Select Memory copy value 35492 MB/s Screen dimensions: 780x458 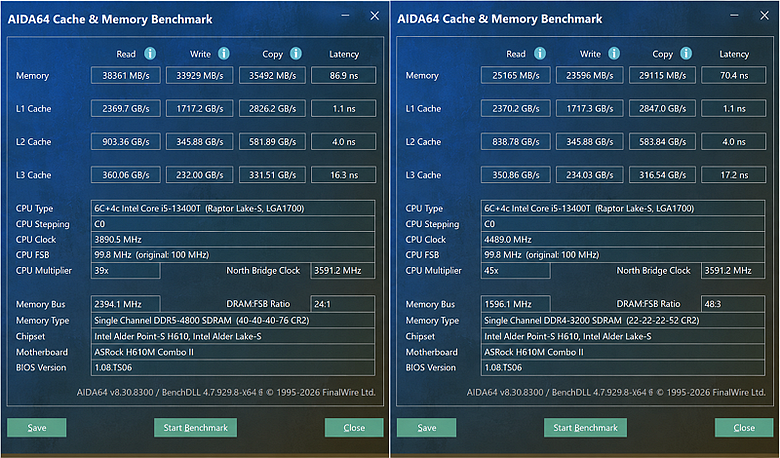coord(273,76)
